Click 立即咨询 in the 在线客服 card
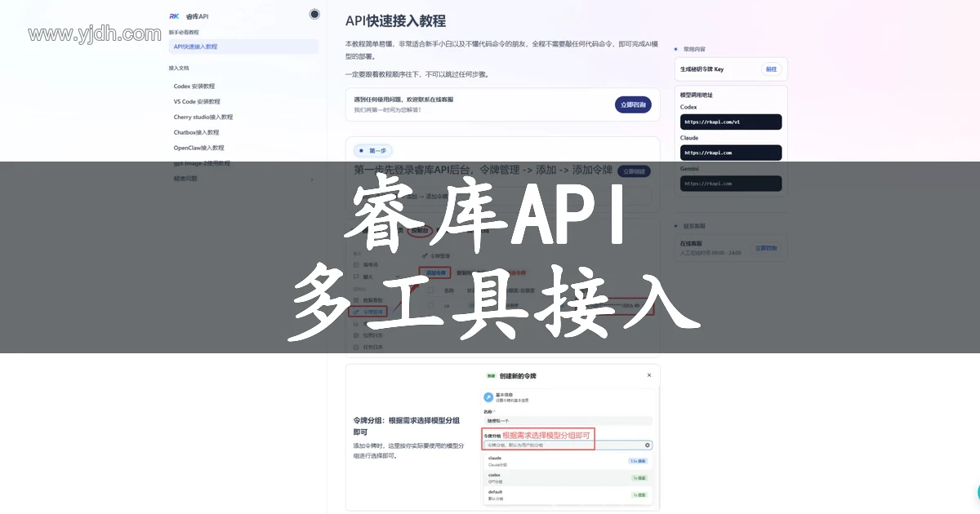This screenshot has width=980, height=514. pos(766,247)
